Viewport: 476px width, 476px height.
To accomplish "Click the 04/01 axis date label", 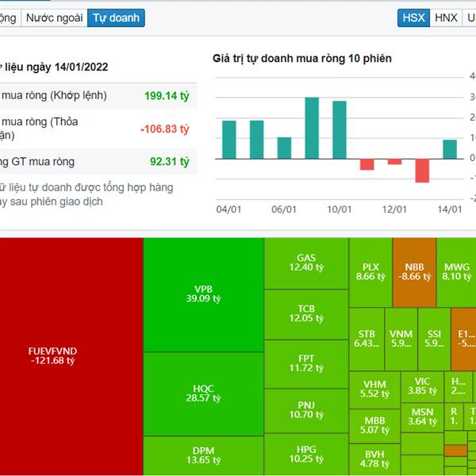I will [x=229, y=209].
